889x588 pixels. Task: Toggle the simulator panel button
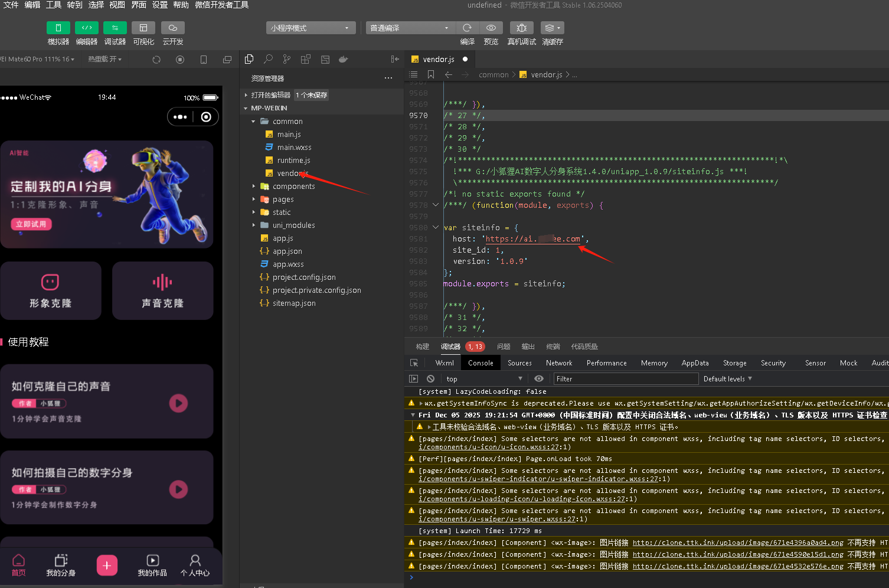tap(58, 28)
